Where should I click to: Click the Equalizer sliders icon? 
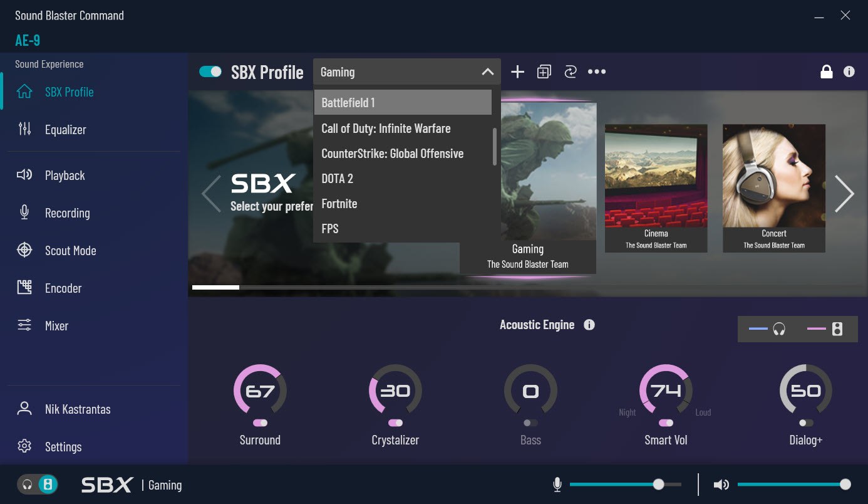[x=24, y=129]
